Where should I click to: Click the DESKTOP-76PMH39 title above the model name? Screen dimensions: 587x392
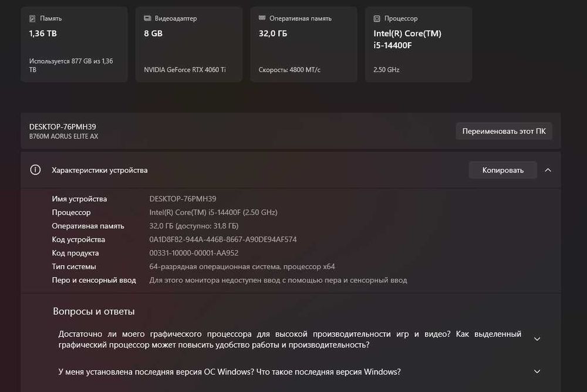tap(63, 127)
